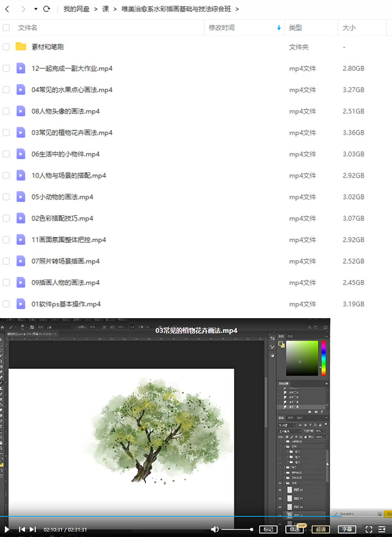Switch to the Paths tab in Layers panel

[x=299, y=418]
